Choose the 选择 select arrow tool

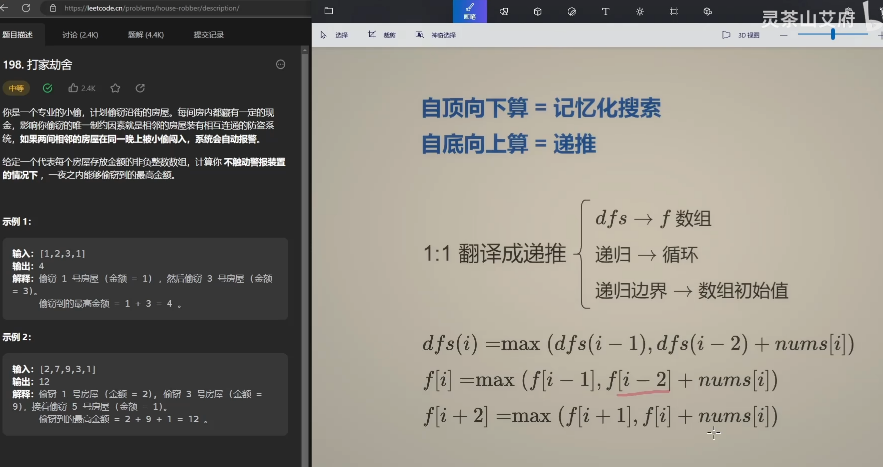pyautogui.click(x=334, y=35)
